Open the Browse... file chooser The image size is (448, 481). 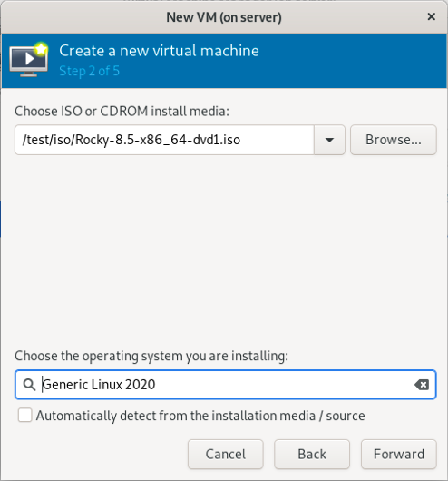coord(394,140)
